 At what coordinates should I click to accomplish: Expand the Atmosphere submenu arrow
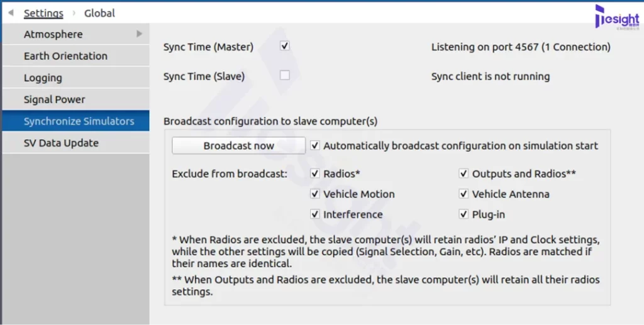coord(140,34)
